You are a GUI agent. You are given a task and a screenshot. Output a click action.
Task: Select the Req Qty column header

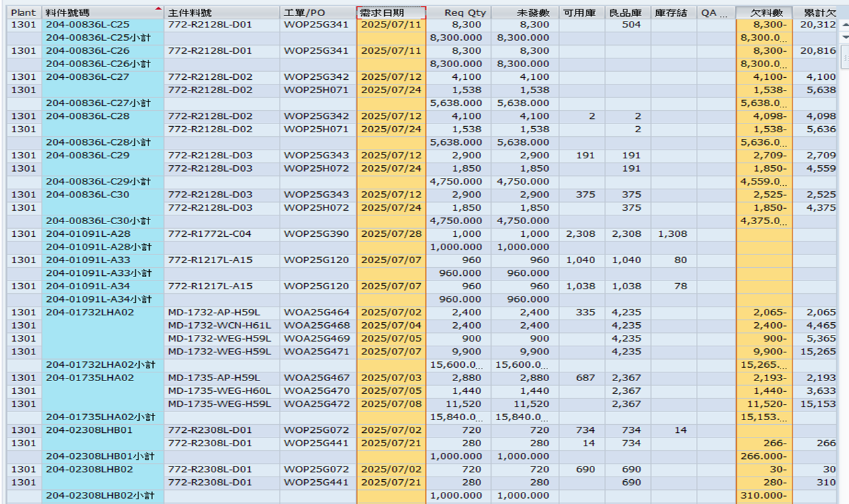click(x=459, y=13)
